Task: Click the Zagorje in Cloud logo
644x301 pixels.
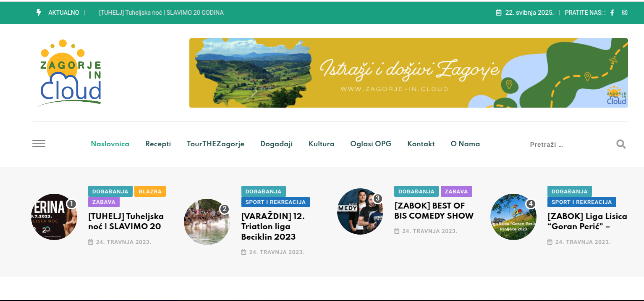Action: coord(71,73)
